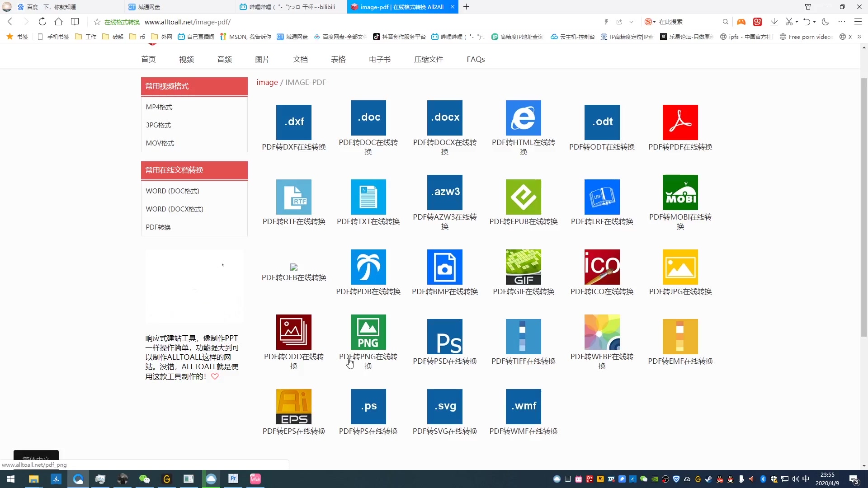Open the 音频 navigation menu

pos(224,59)
